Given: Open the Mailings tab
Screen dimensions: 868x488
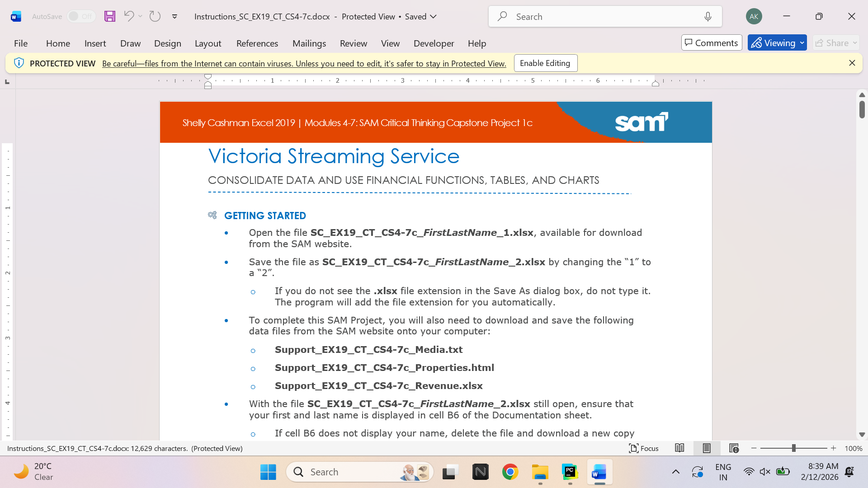Looking at the screenshot, I should (309, 43).
